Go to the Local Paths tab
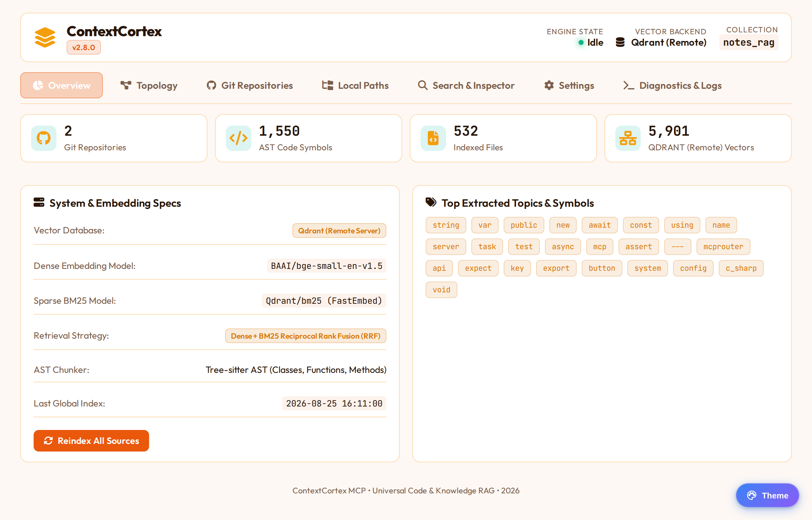 (355, 85)
